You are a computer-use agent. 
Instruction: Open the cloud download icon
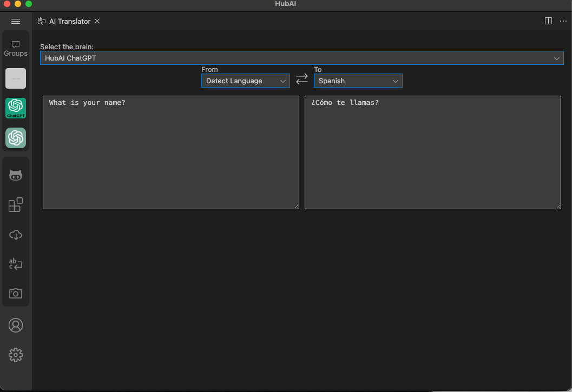pyautogui.click(x=16, y=235)
